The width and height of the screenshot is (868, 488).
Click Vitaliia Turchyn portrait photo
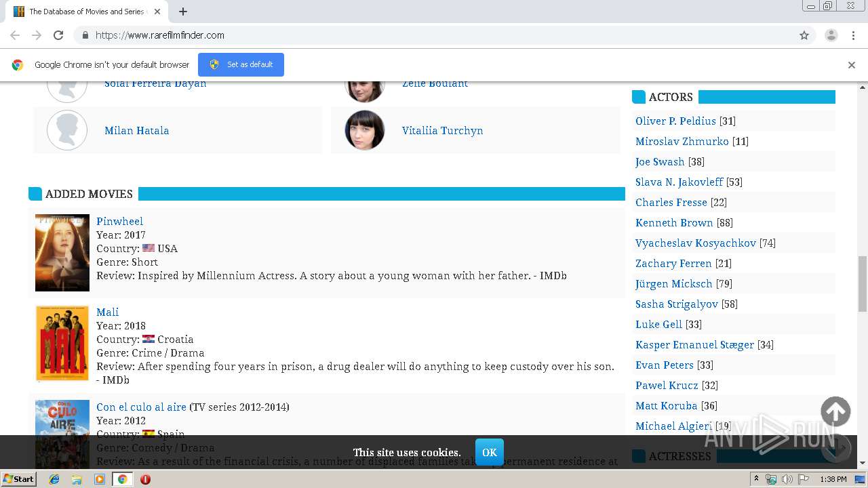[x=365, y=130]
